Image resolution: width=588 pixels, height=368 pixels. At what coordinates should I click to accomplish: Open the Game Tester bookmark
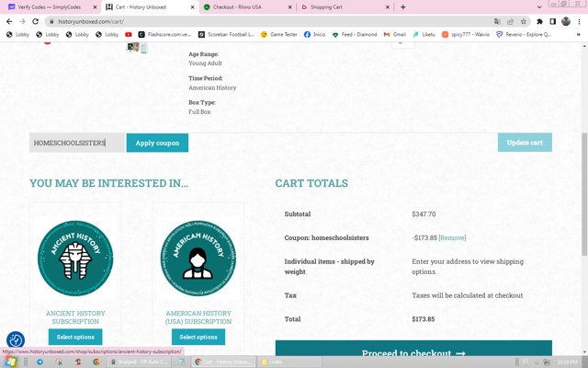279,35
